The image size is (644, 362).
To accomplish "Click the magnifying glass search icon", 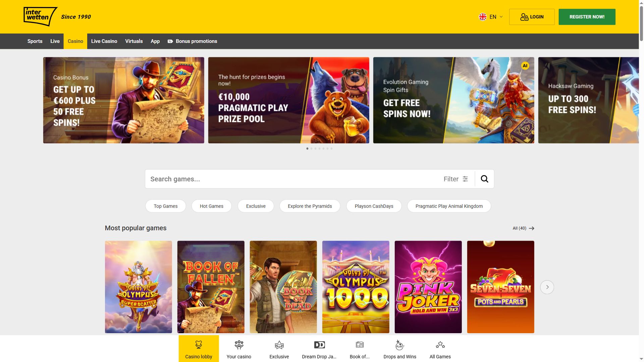I will 484,179.
